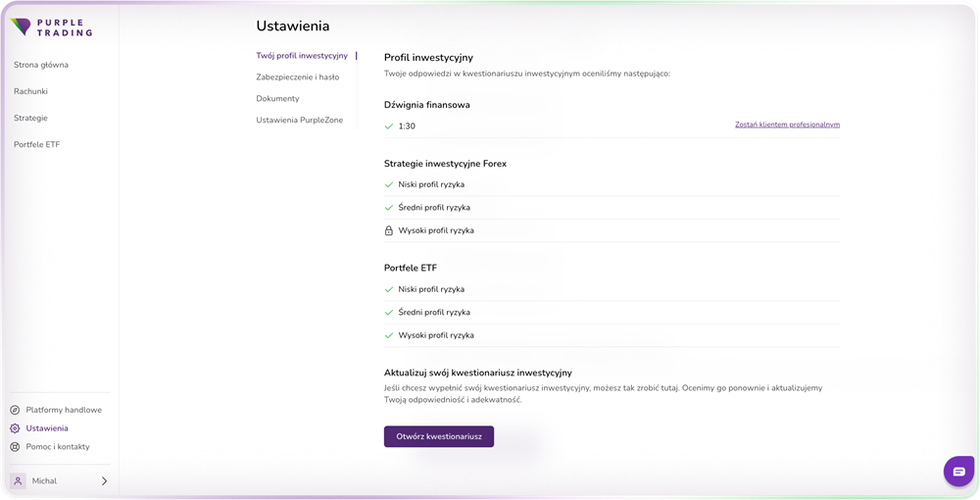980x500 pixels.
Task: Switch to Twój profil inwestycyjny tab
Action: point(302,56)
